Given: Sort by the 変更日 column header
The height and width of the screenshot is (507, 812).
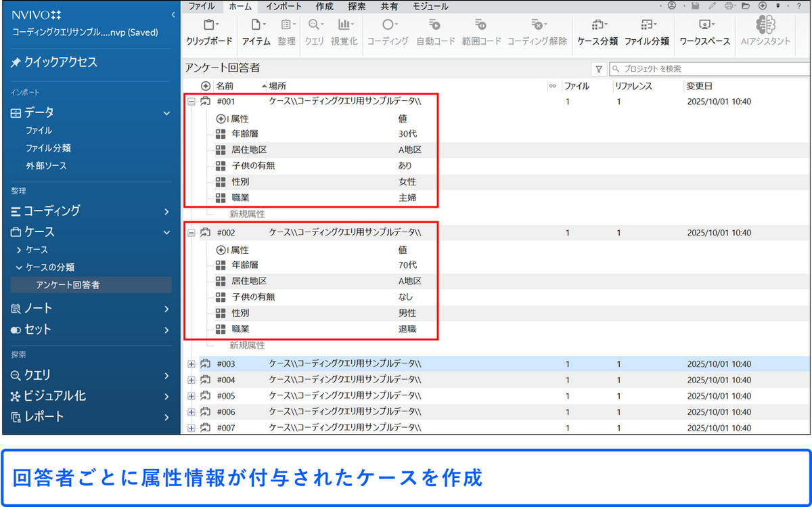Looking at the screenshot, I should pyautogui.click(x=699, y=86).
